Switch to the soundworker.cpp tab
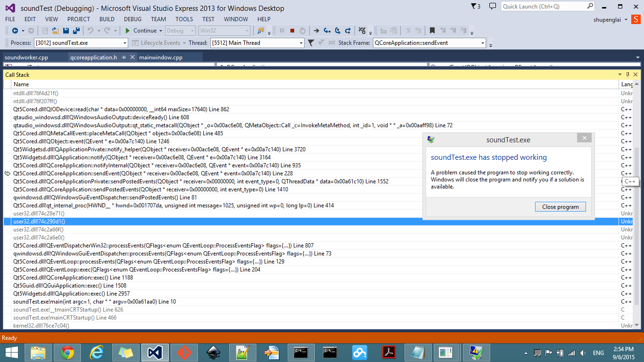The width and height of the screenshot is (644, 362). point(26,58)
